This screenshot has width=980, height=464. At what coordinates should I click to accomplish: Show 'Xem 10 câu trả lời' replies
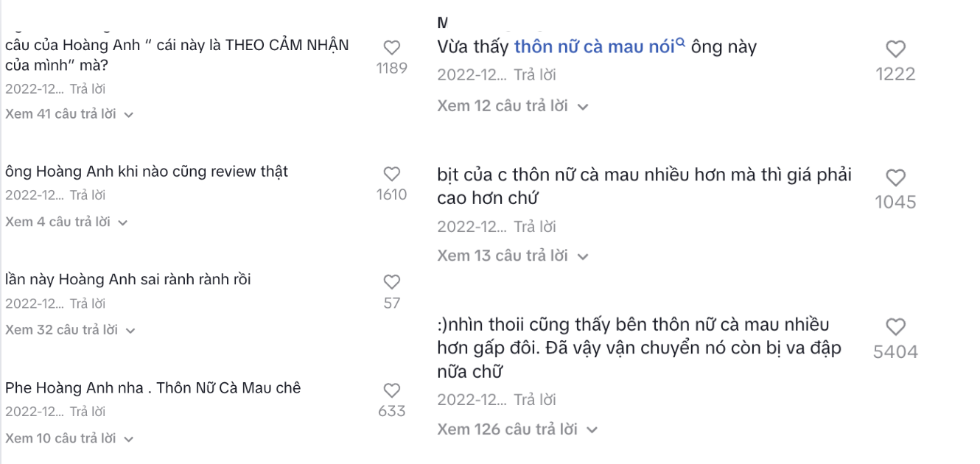pos(69,438)
